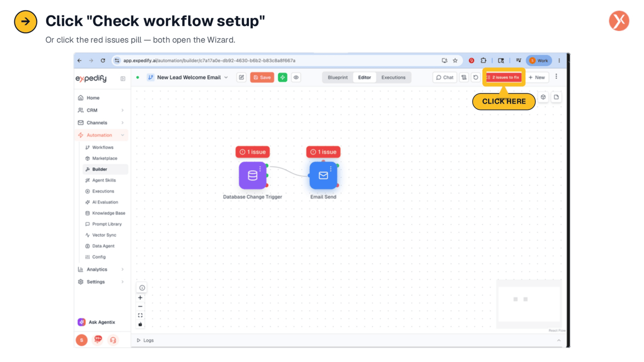Expand the CRM sidebar section

101,110
